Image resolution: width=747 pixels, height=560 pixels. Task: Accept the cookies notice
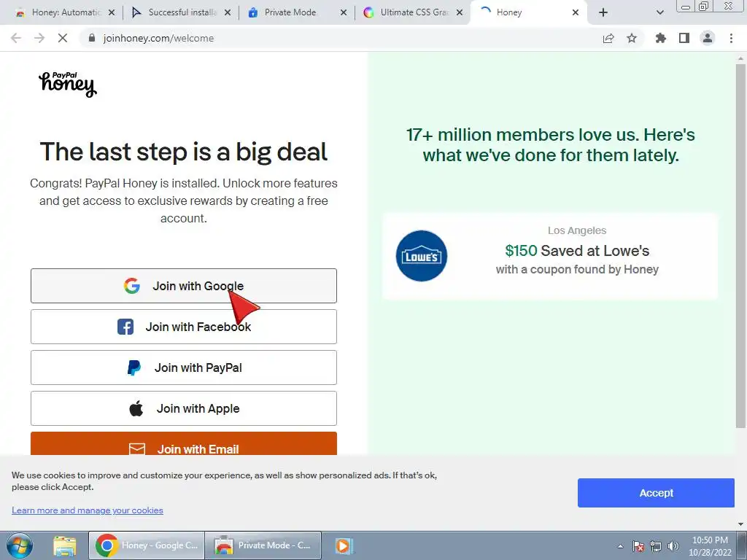point(656,493)
